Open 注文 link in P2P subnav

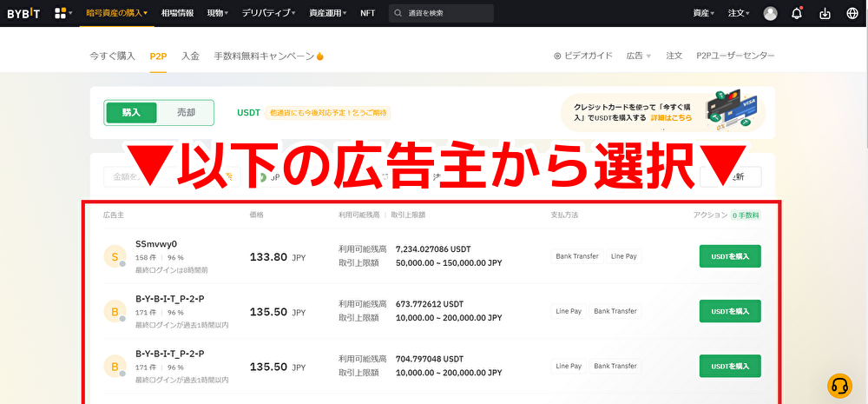click(x=674, y=56)
